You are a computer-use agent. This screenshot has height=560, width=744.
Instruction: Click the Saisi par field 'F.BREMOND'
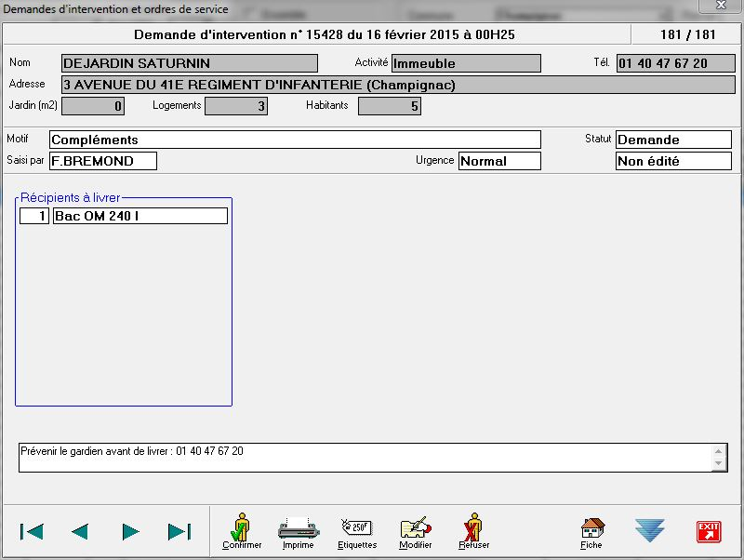coord(102,161)
